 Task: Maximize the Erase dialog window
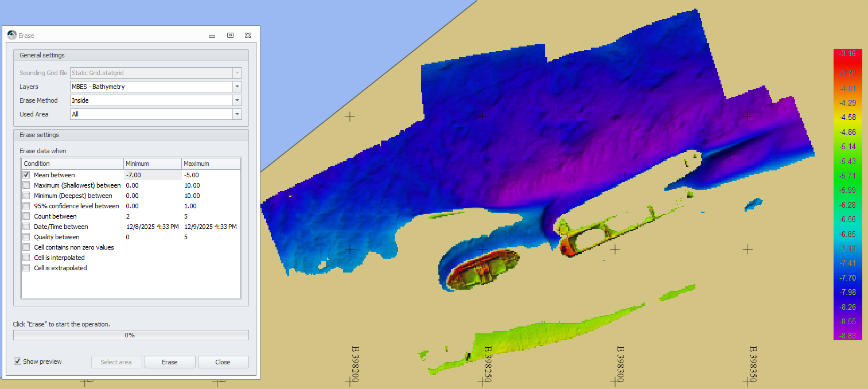pyautogui.click(x=230, y=36)
